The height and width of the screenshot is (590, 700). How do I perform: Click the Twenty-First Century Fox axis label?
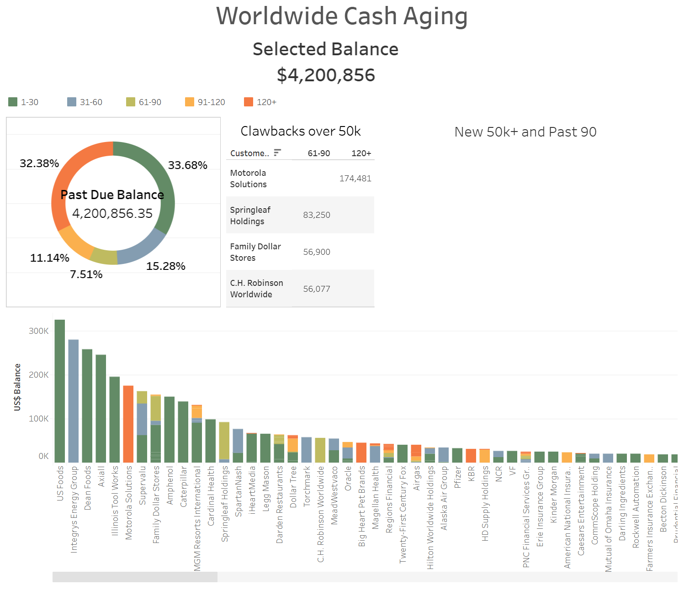(x=403, y=515)
